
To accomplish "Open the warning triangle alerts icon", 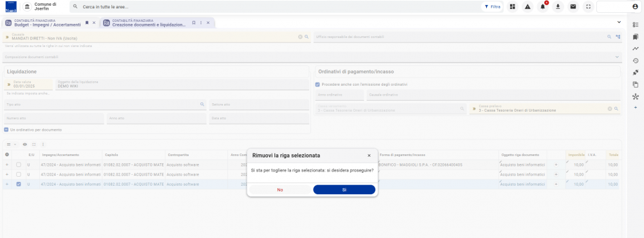I will click(527, 6).
